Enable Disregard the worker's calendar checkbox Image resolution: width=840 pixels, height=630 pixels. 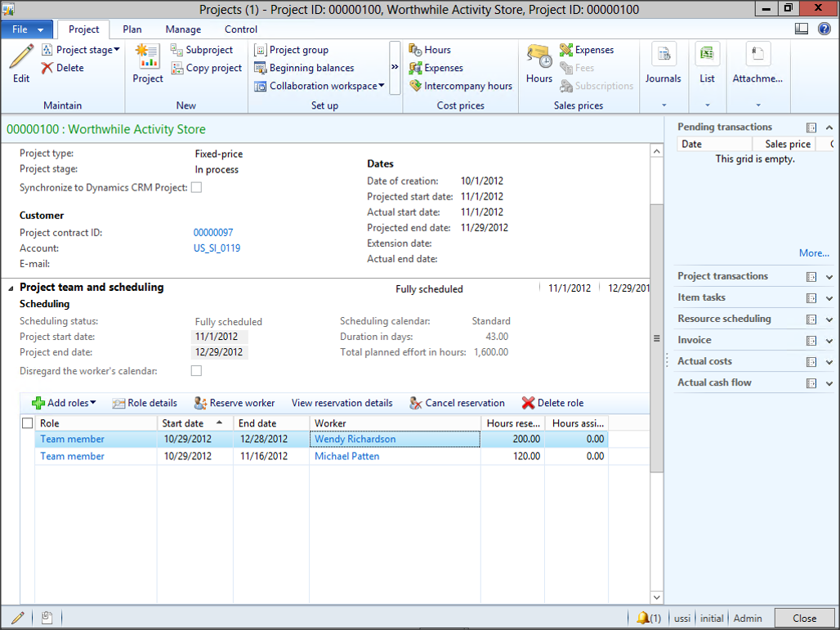(x=196, y=371)
